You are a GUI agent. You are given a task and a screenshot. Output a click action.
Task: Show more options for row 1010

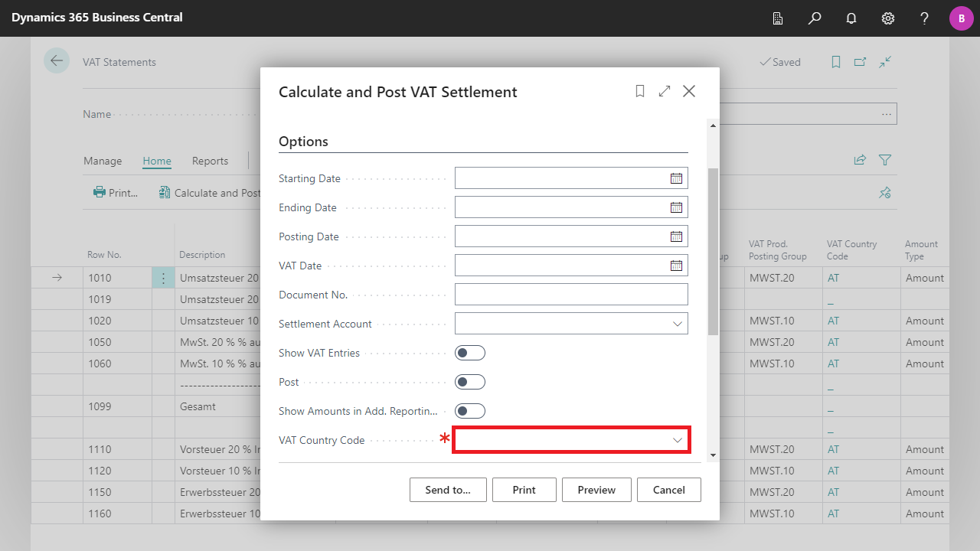(163, 278)
